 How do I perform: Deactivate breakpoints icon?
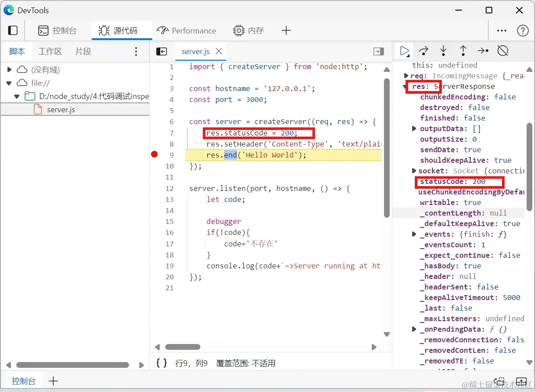[x=503, y=51]
